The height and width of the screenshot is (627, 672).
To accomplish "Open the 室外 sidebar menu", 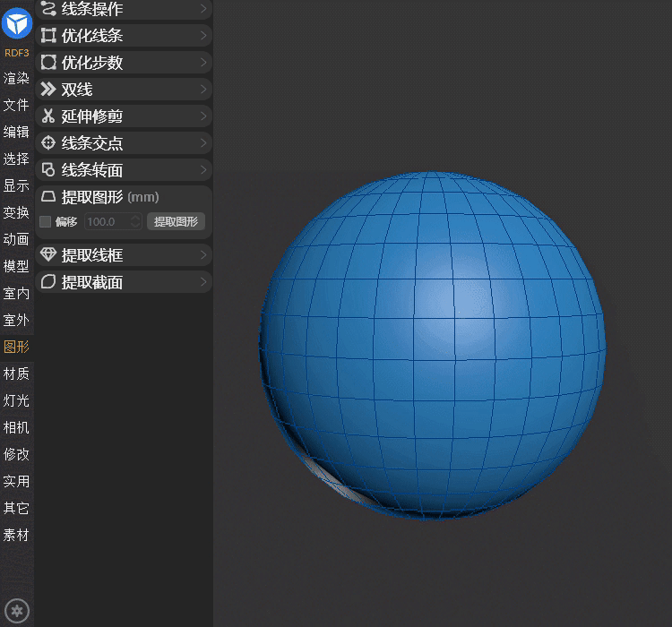I will point(16,320).
